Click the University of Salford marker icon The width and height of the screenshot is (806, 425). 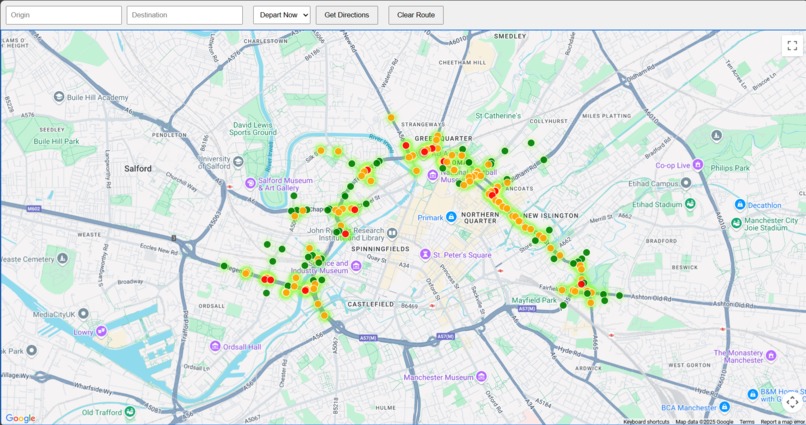pyautogui.click(x=238, y=162)
